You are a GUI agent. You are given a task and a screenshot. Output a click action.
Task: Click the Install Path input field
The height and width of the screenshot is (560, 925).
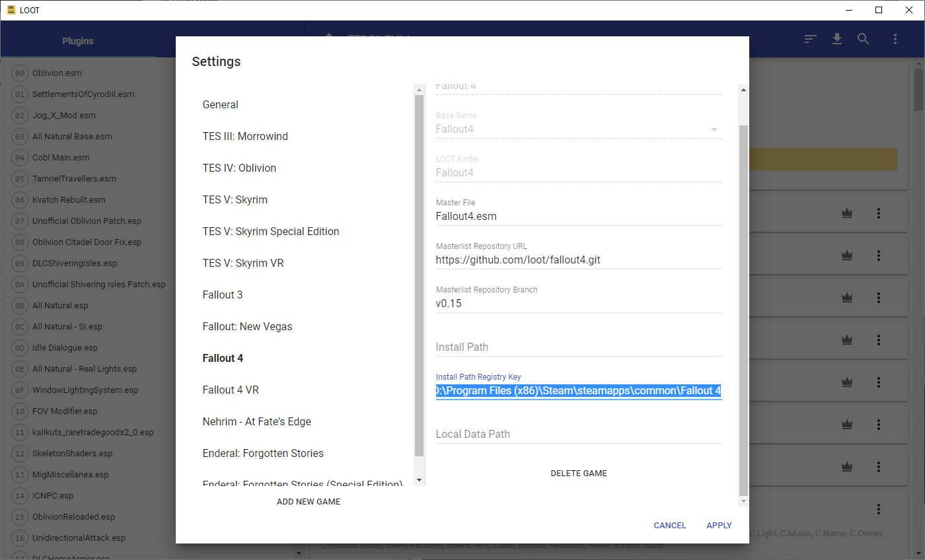579,347
